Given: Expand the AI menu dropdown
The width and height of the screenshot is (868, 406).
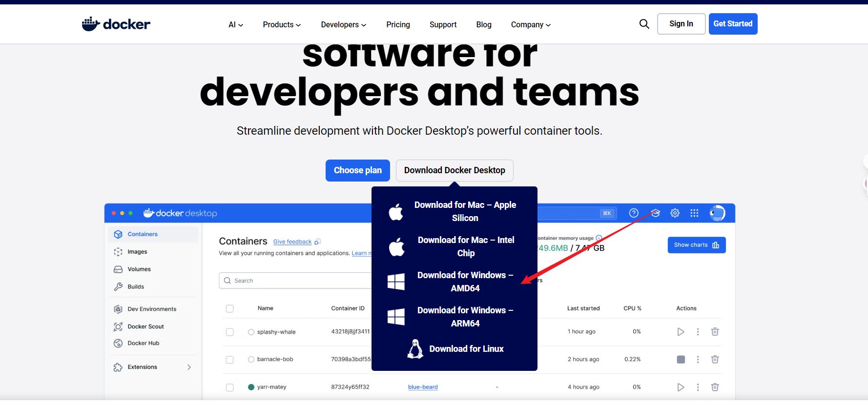Looking at the screenshot, I should [x=236, y=25].
